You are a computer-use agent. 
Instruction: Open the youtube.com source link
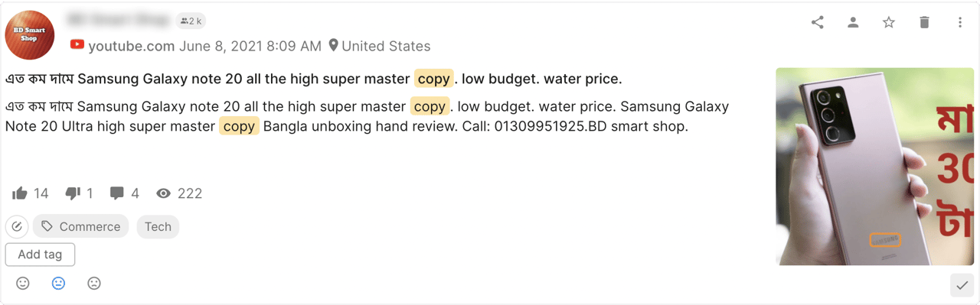click(132, 46)
